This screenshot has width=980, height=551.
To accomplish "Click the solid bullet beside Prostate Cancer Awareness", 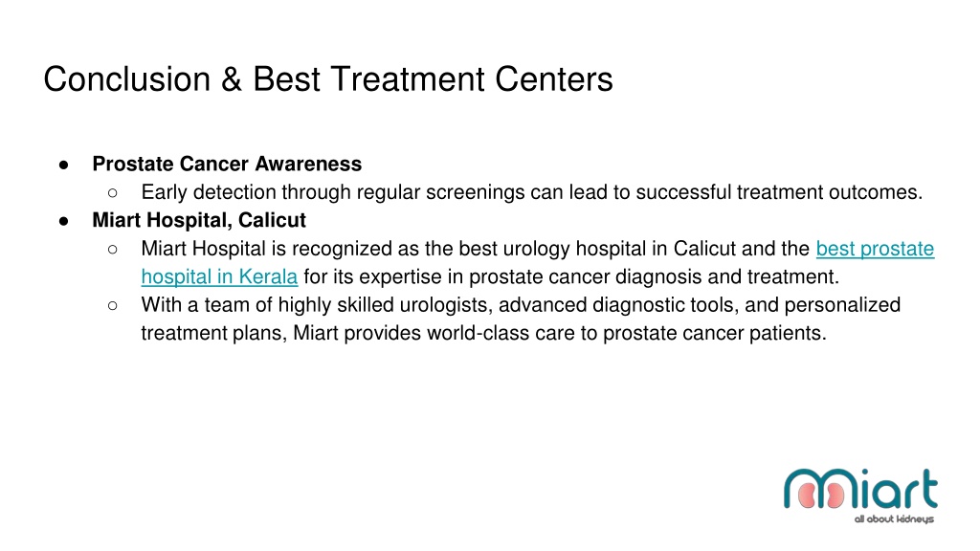I will (x=63, y=165).
